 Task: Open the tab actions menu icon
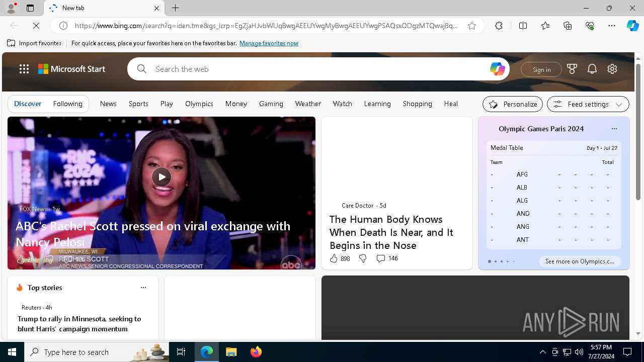(30, 8)
